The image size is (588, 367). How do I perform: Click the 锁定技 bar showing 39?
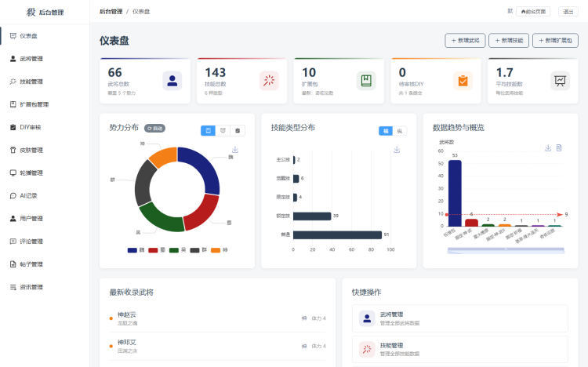click(312, 216)
